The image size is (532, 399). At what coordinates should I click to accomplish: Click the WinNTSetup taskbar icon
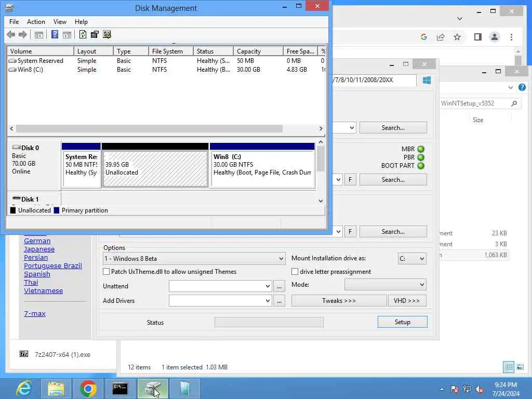coord(184,389)
